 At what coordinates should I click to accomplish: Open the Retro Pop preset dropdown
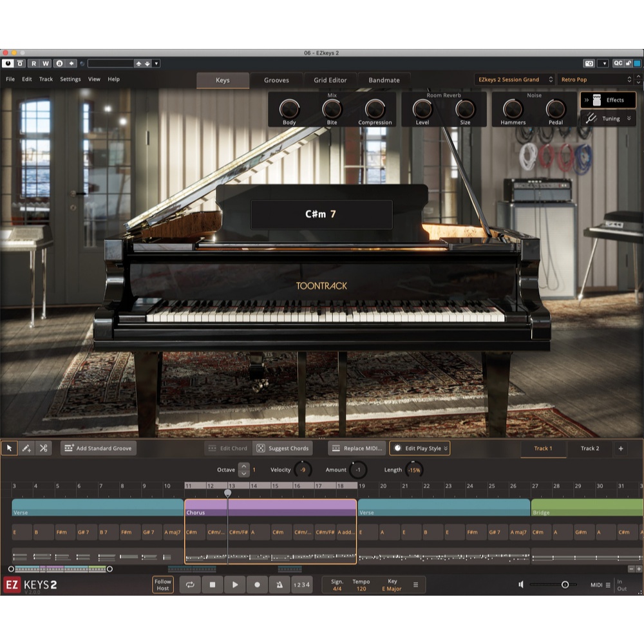point(596,80)
